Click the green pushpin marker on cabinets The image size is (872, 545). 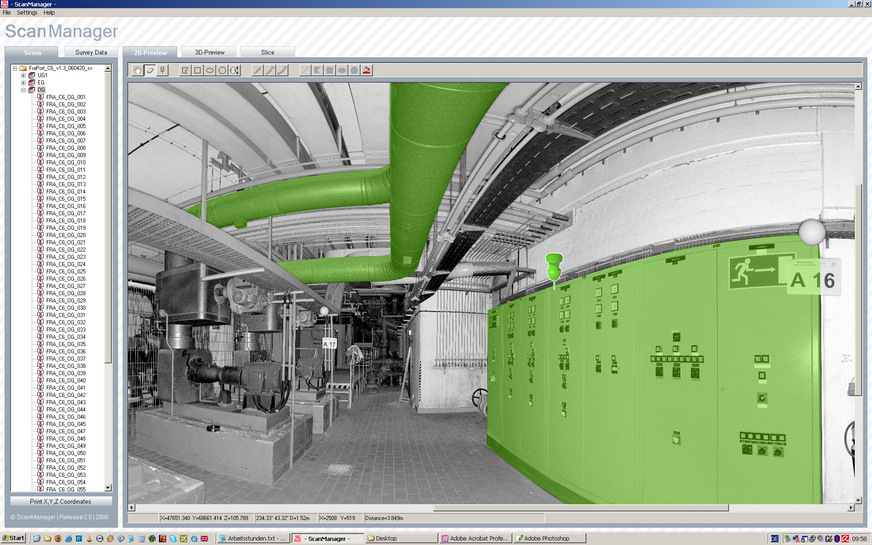pos(554,267)
